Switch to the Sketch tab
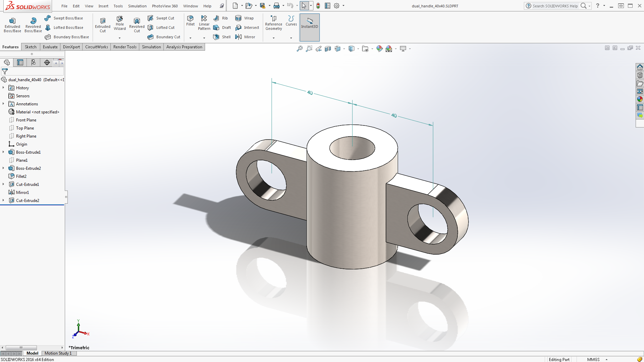Screen dimensions: 644x362 [31, 47]
